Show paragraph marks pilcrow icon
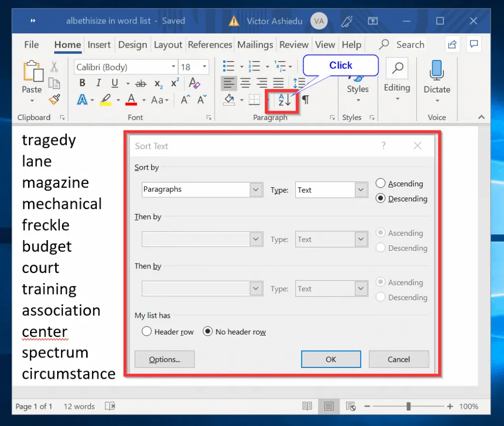504x426 pixels. point(305,100)
